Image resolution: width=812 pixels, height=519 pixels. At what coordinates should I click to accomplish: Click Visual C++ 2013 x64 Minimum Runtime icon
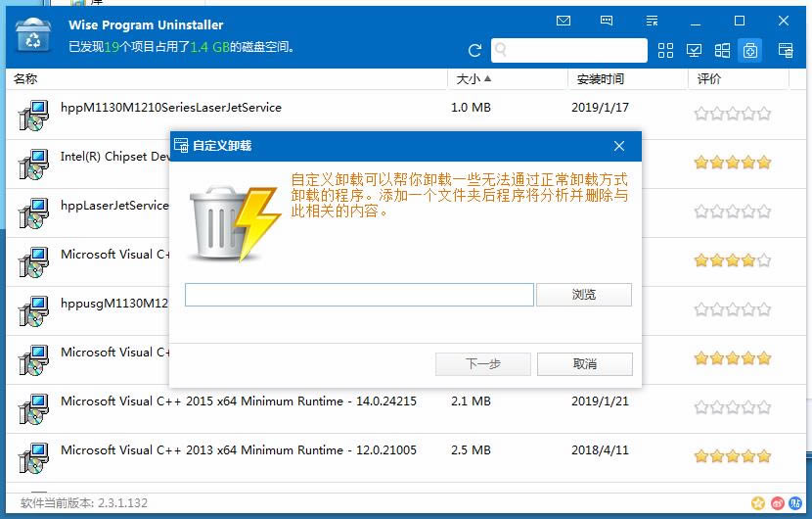click(x=33, y=458)
